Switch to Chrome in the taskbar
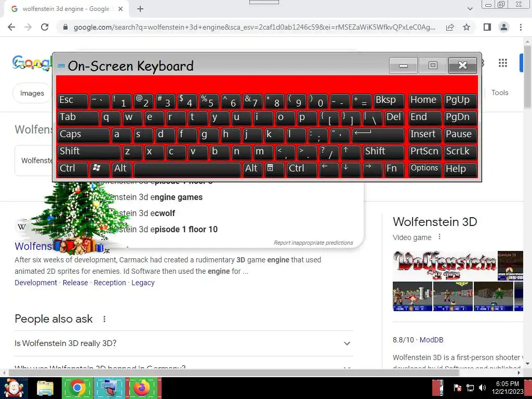 [x=77, y=388]
